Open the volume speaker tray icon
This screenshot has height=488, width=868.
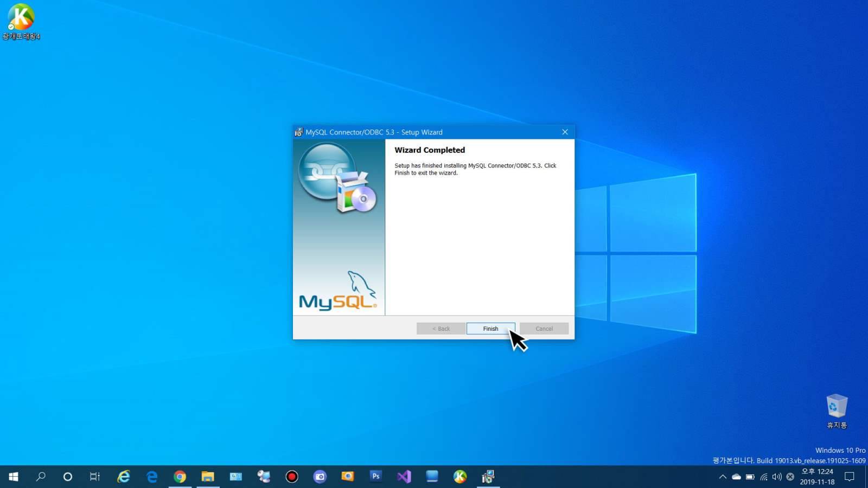coord(777,477)
